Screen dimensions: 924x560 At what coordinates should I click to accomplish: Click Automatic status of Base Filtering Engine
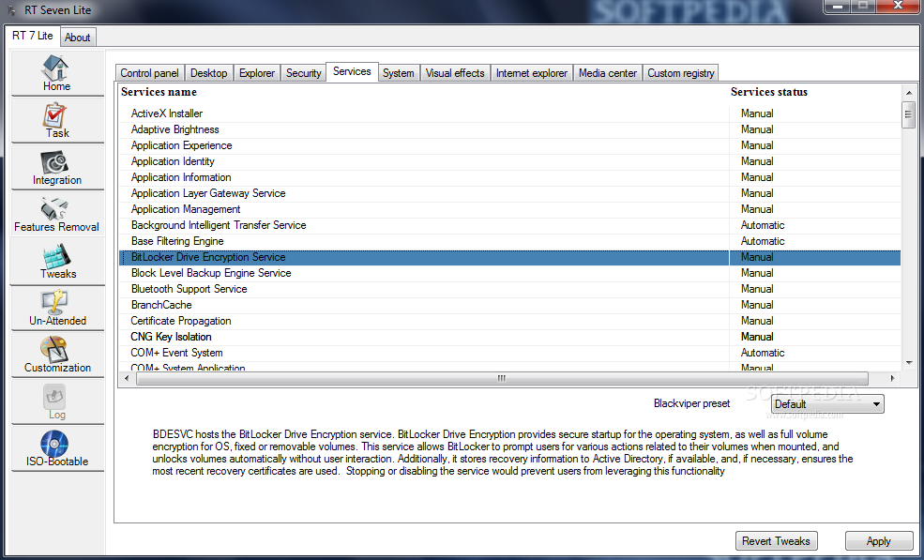763,241
